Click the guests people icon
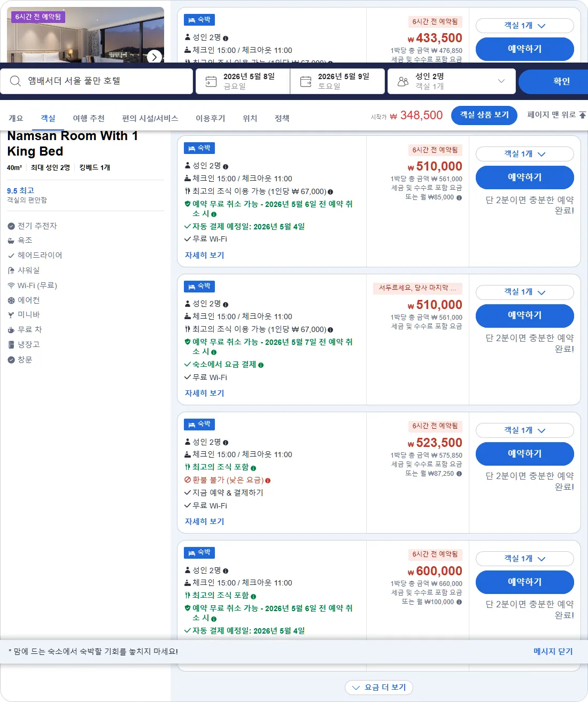This screenshot has width=588, height=702. tap(403, 82)
